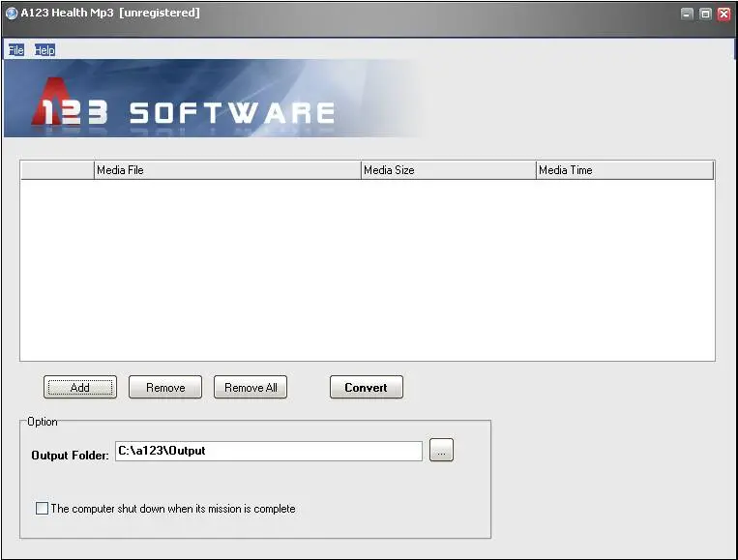Maximize the A123 Health Mp3 window
738x560 pixels.
pos(705,14)
